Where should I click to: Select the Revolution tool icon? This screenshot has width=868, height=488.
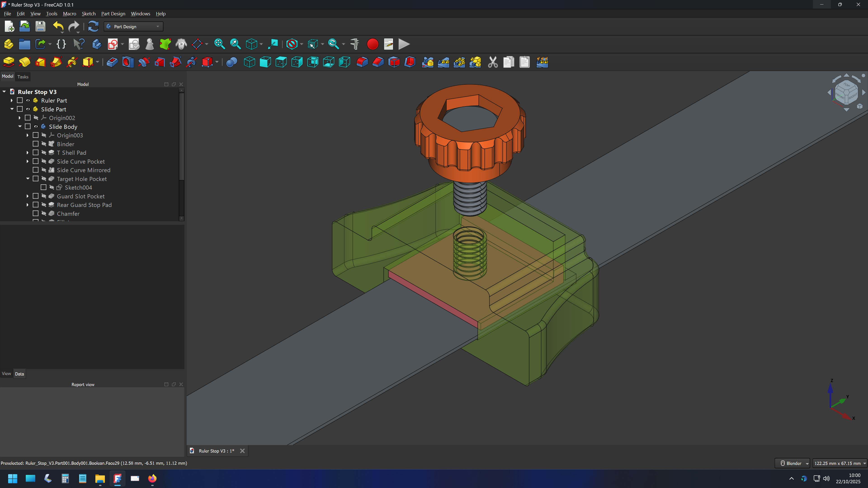point(25,62)
